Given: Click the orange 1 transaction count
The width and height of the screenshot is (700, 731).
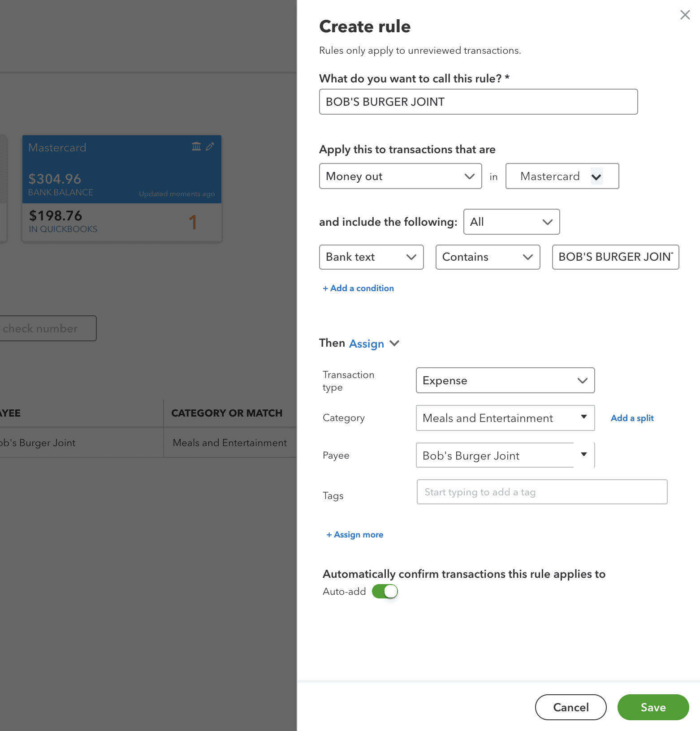Looking at the screenshot, I should click(193, 222).
